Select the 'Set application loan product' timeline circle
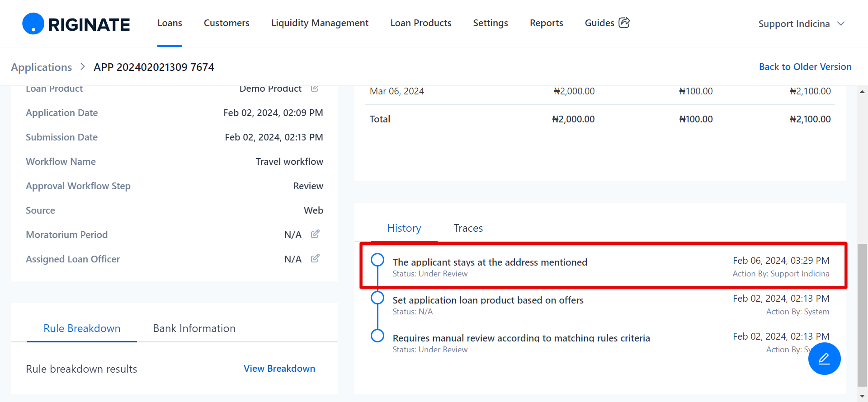This screenshot has height=402, width=868. (x=377, y=298)
